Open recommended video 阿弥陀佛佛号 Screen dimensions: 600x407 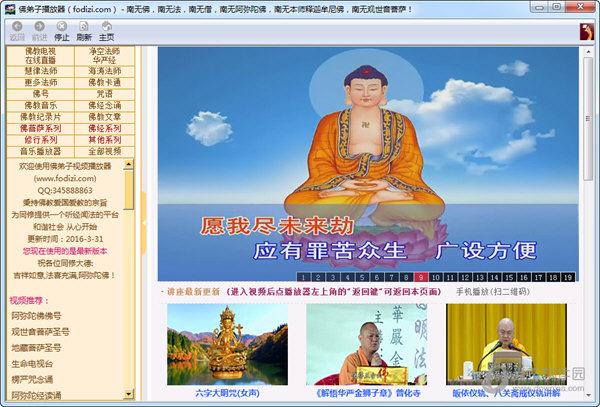(x=36, y=316)
